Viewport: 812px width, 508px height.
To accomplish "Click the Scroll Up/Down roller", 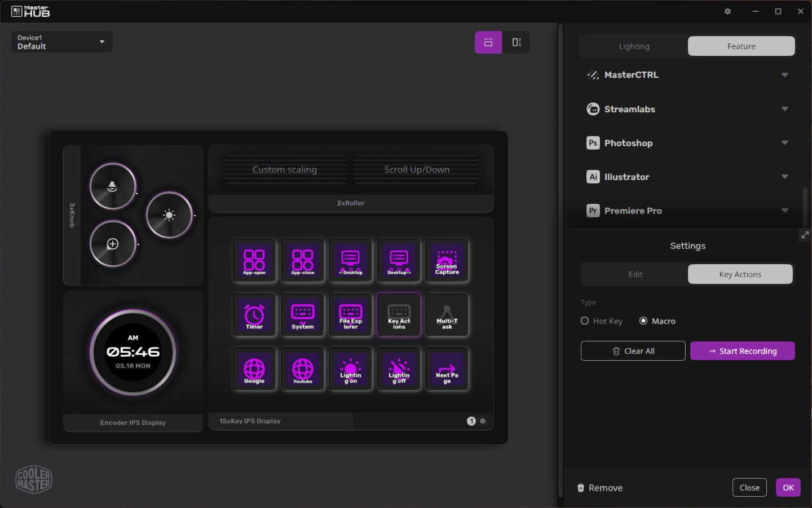I will point(417,170).
